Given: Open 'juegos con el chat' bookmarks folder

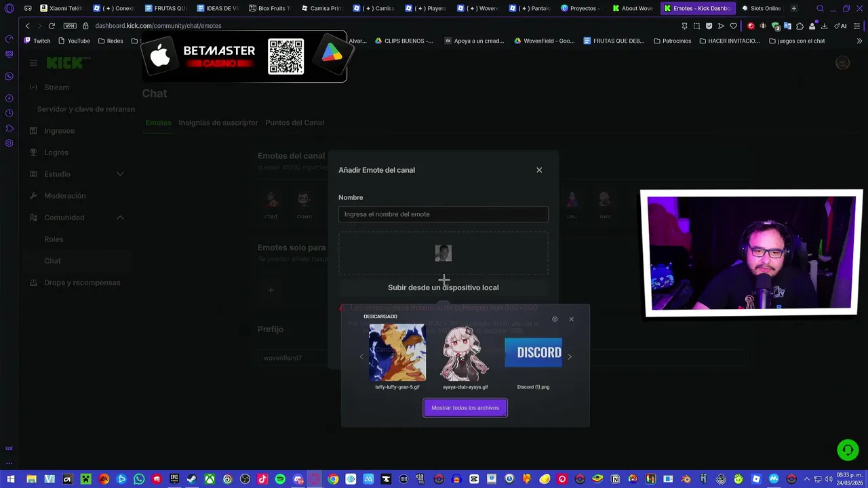Looking at the screenshot, I should click(797, 41).
